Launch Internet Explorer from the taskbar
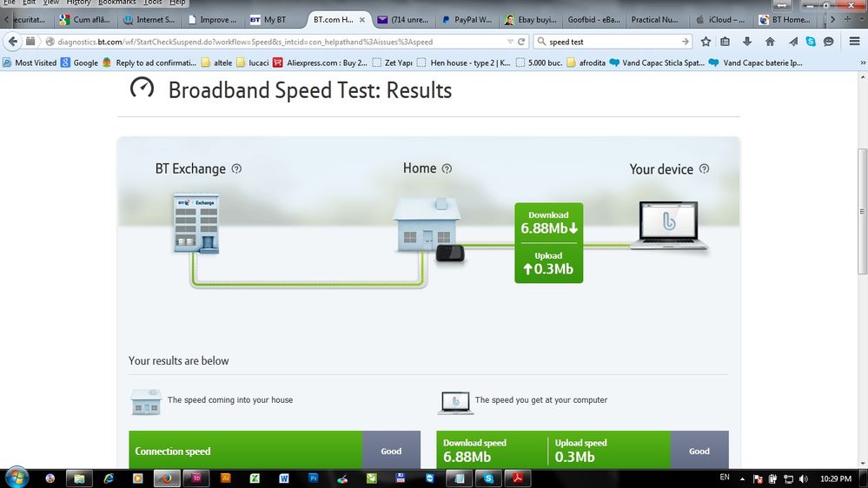Screen dimensions: 868x488 (x=109, y=478)
